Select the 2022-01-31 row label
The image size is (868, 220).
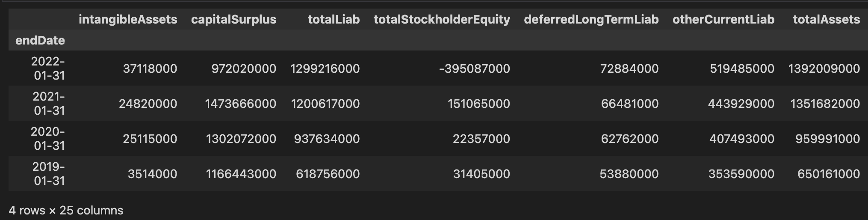48,68
